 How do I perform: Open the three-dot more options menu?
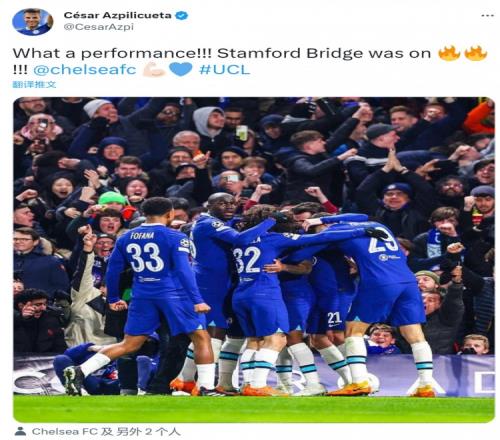(487, 16)
